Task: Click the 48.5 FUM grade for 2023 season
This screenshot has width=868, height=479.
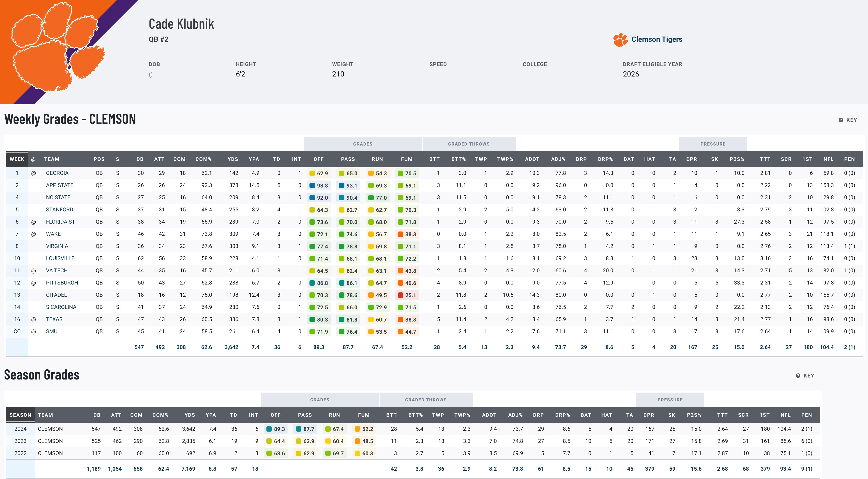Action: pyautogui.click(x=364, y=441)
